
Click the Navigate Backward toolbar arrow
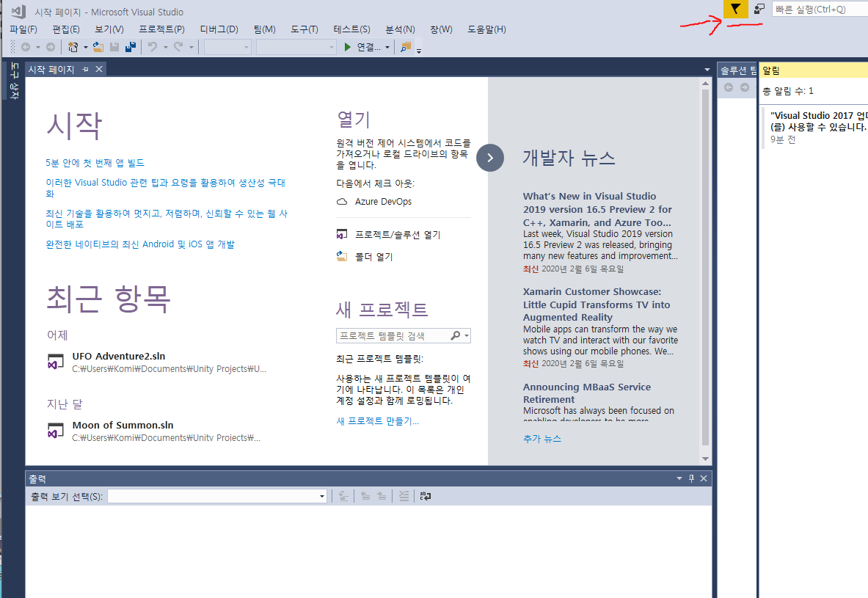click(x=26, y=47)
